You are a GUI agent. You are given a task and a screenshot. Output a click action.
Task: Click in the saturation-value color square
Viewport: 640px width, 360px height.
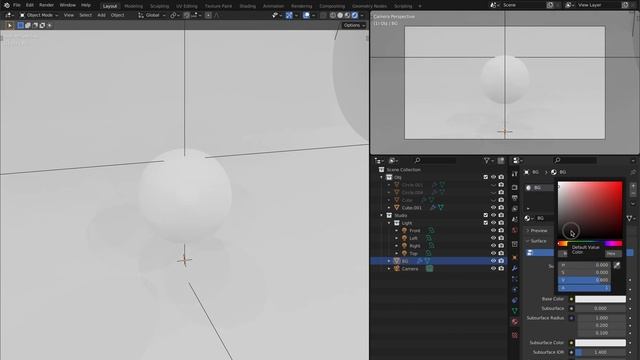click(x=590, y=210)
